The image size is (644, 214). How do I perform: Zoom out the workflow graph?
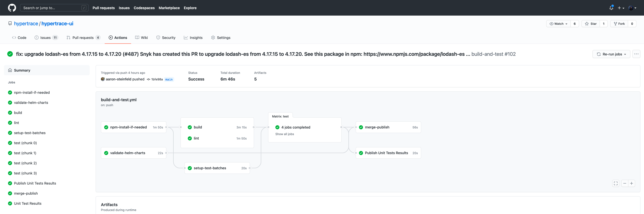coord(625,183)
